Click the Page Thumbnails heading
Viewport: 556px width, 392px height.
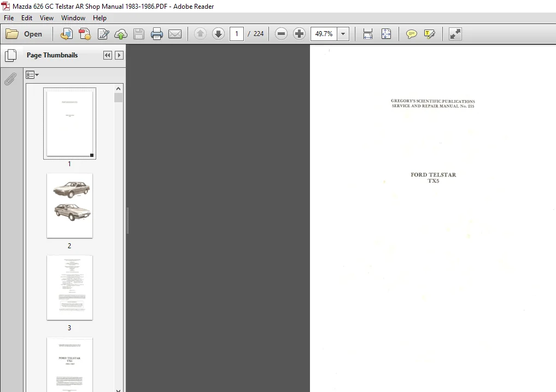tap(52, 55)
